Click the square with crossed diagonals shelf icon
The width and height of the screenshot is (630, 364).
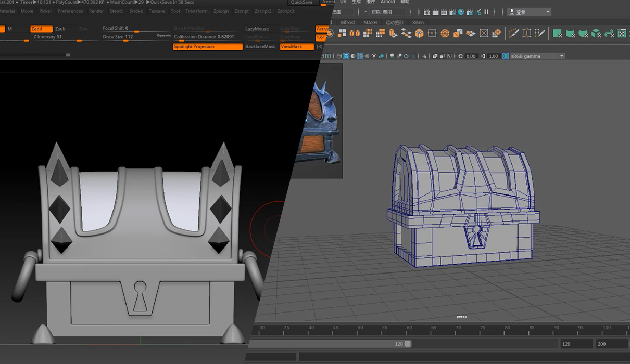(484, 33)
